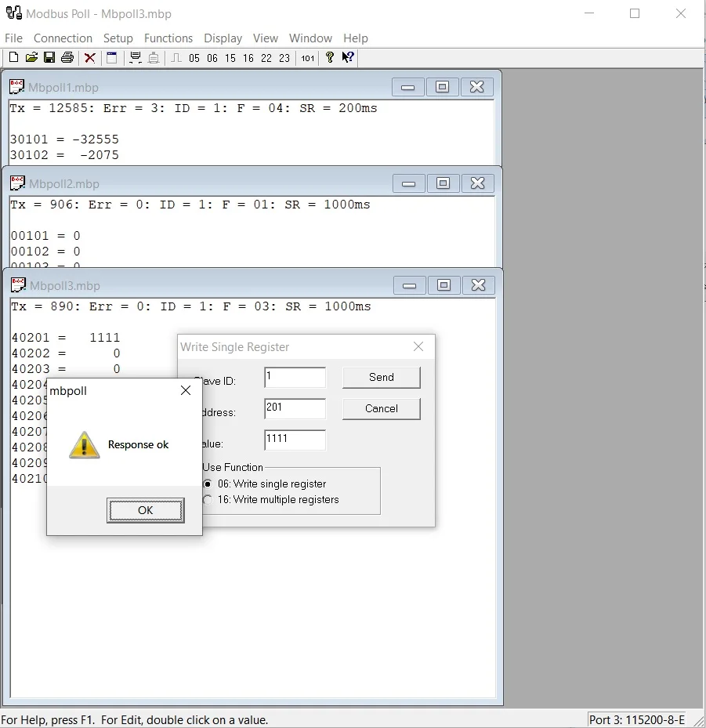This screenshot has height=728, width=706.
Task: Maximize the Mbpoll1.mbp child window
Action: [x=443, y=87]
